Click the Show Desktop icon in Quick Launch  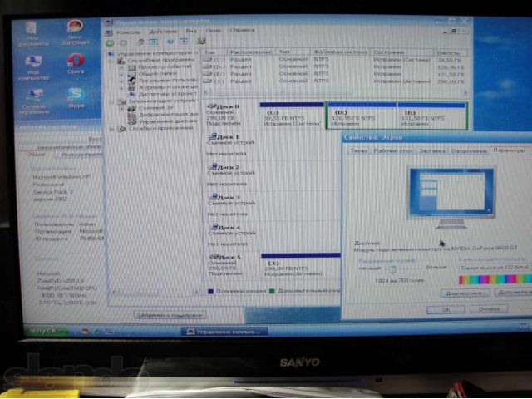tap(109, 331)
